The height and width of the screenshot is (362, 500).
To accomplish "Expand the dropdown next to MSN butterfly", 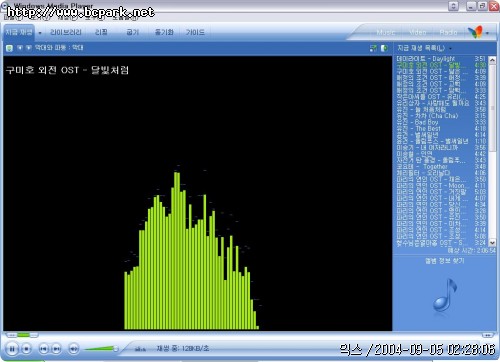I will (488, 33).
